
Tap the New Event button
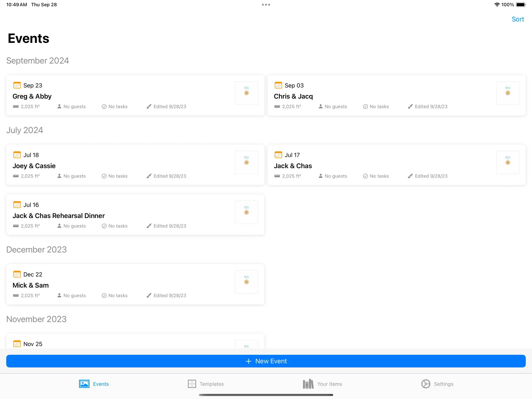(266, 361)
